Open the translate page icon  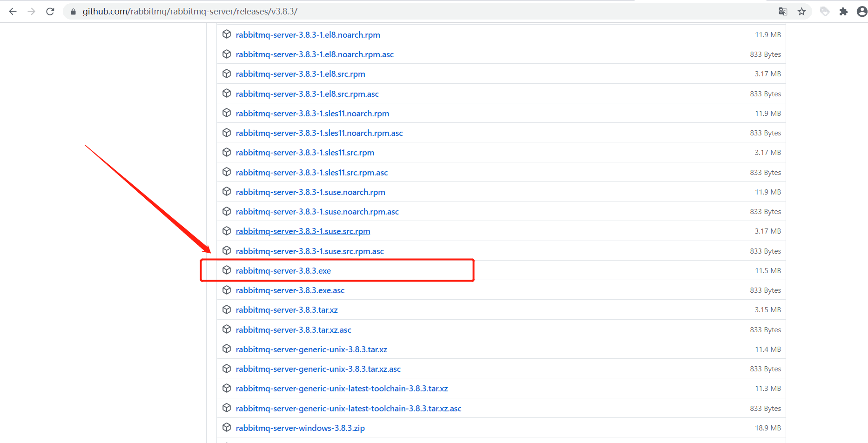coord(783,12)
